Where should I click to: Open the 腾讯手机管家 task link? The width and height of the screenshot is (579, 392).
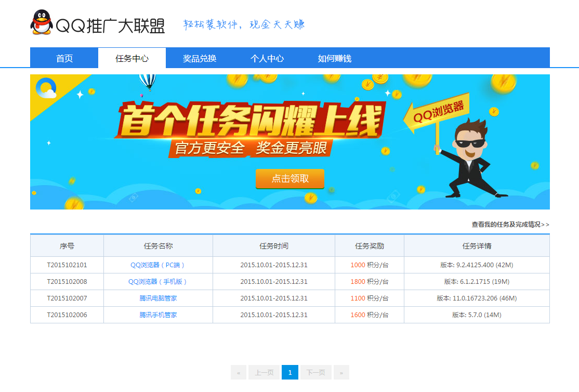(157, 315)
